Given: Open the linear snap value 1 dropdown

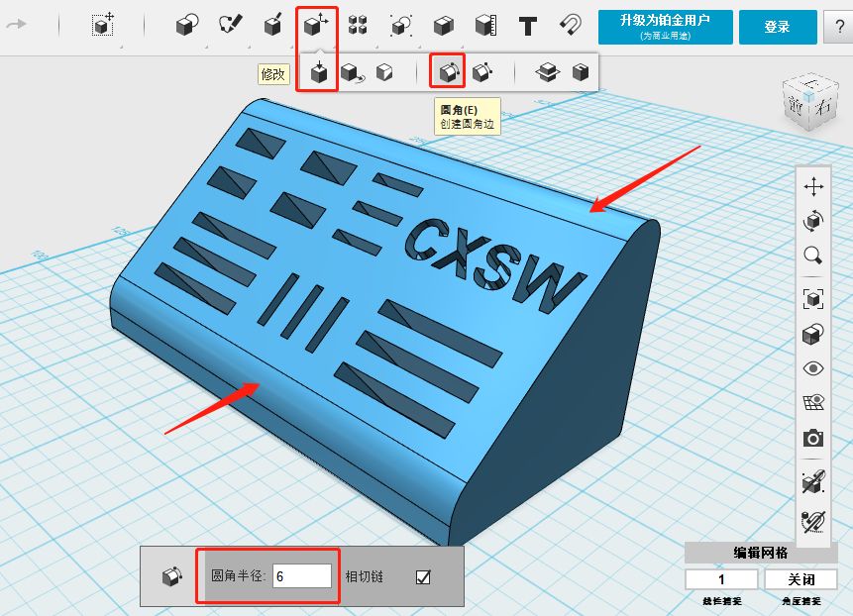Looking at the screenshot, I should (721, 579).
